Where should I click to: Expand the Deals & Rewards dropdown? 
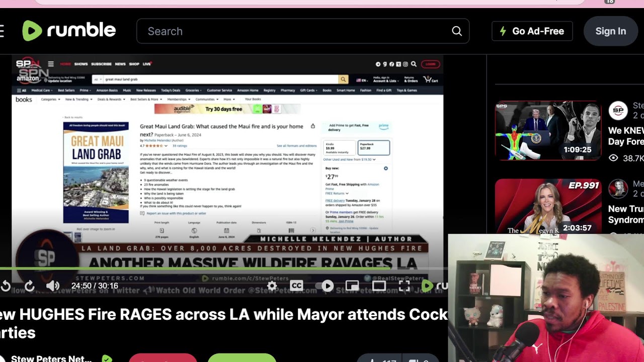coord(112,100)
